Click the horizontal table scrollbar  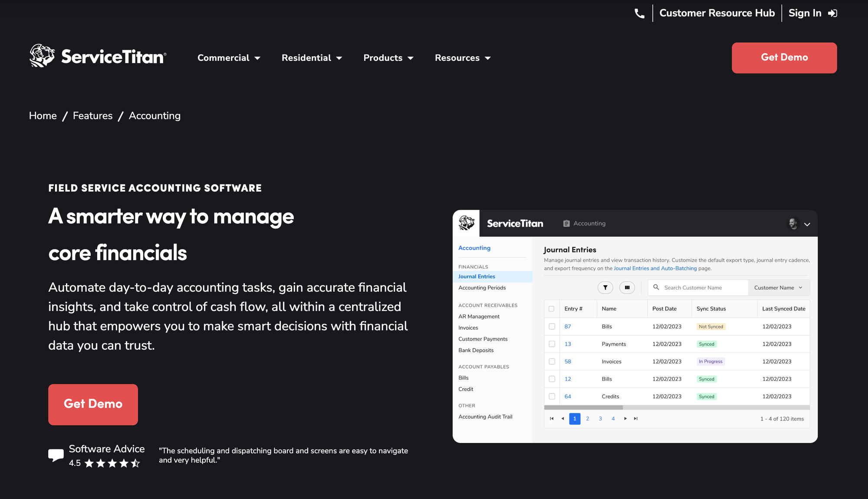click(583, 407)
